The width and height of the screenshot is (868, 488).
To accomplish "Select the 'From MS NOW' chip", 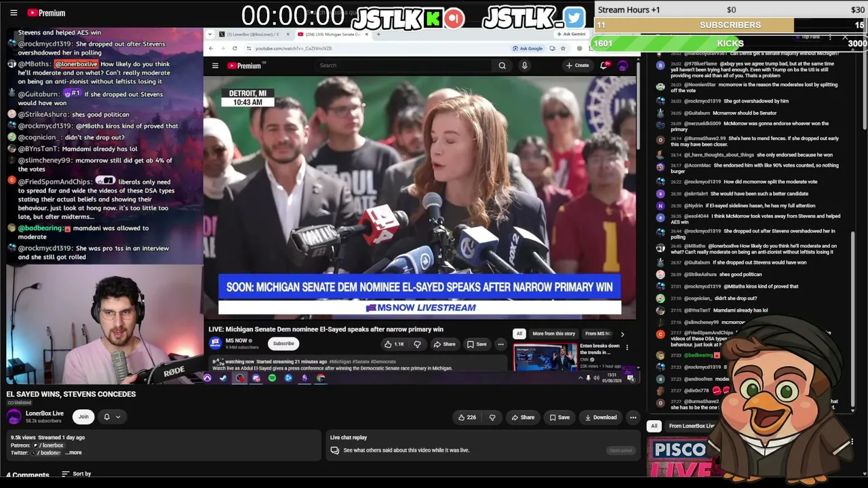I will (598, 333).
